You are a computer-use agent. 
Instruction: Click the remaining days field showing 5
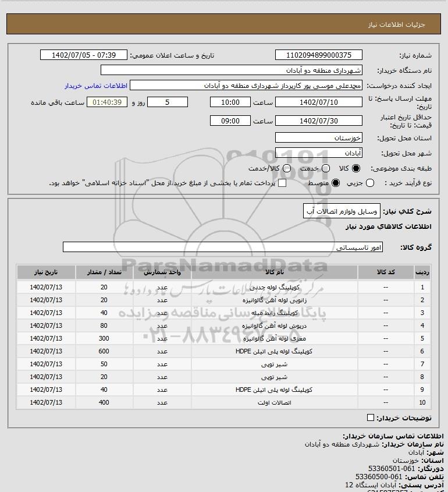[168, 102]
